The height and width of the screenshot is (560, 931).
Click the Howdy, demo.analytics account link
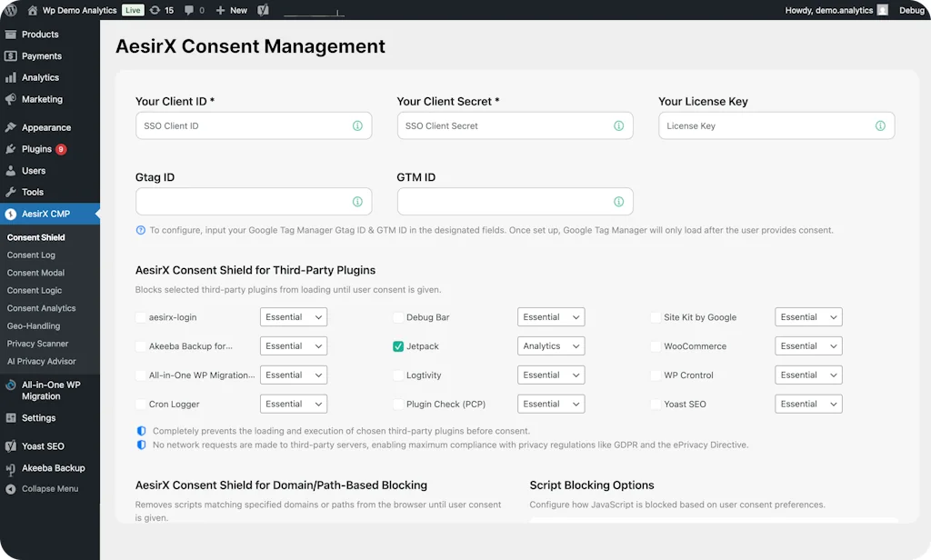(829, 11)
